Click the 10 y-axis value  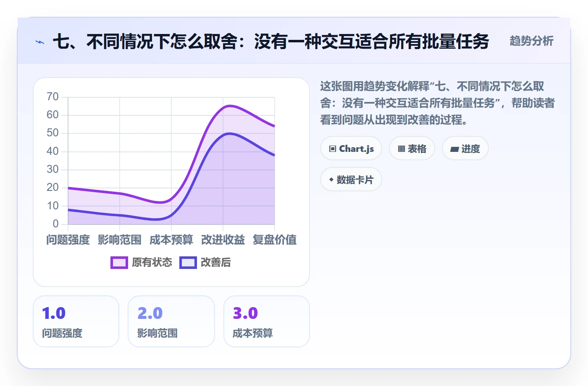(53, 206)
